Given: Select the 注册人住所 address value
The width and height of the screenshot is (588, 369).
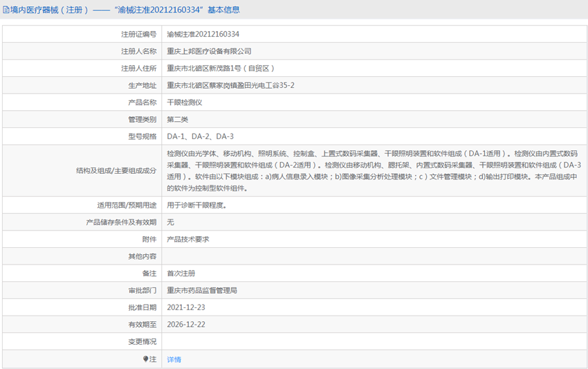Looking at the screenshot, I should 221,69.
